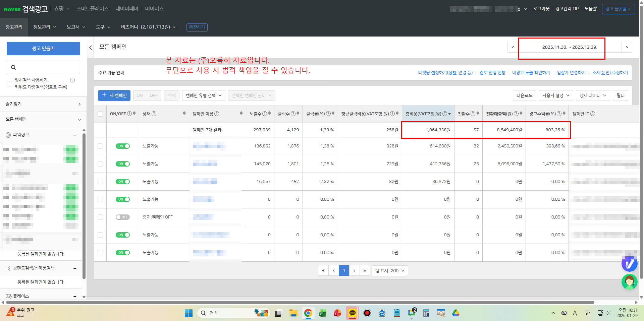This screenshot has width=644, height=321.
Task: Open Excel from the Windows taskbar
Action: (322, 313)
